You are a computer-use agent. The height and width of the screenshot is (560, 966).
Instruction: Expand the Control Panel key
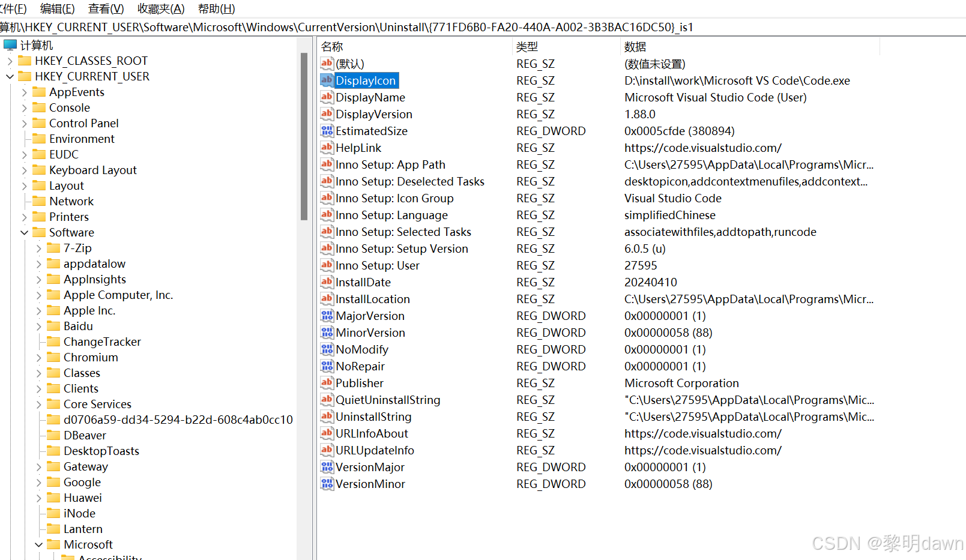coord(24,123)
